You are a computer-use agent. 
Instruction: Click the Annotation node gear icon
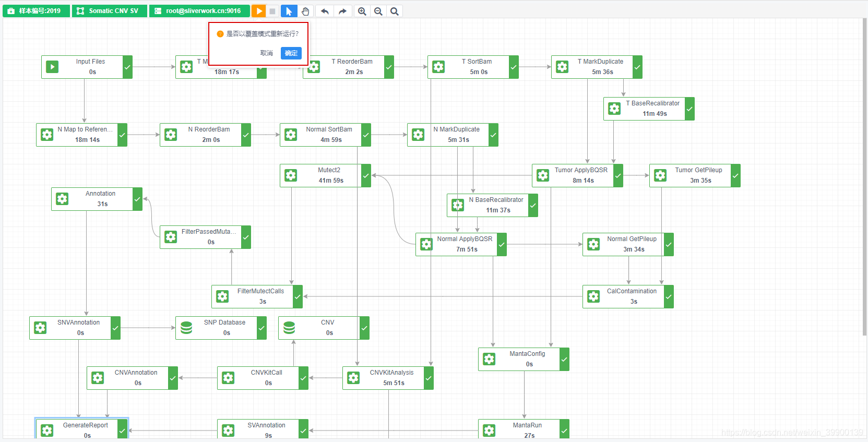click(x=62, y=199)
